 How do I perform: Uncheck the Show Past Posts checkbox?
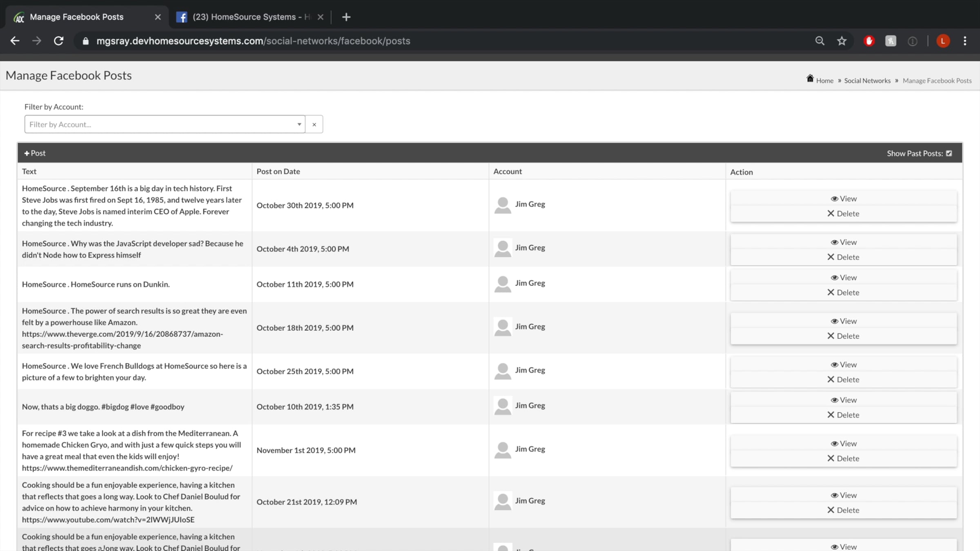click(949, 153)
